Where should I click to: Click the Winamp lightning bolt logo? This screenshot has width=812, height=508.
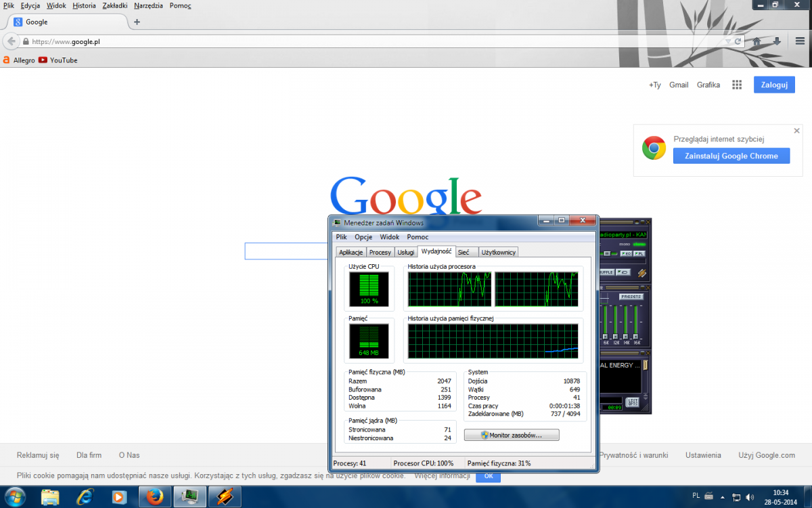[x=642, y=273]
